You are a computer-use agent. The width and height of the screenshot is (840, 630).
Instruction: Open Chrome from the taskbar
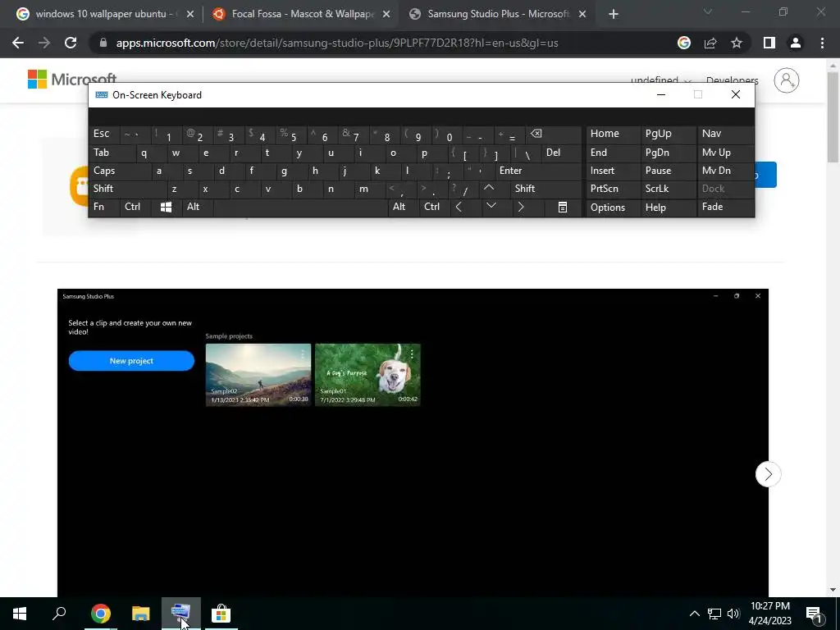point(100,614)
